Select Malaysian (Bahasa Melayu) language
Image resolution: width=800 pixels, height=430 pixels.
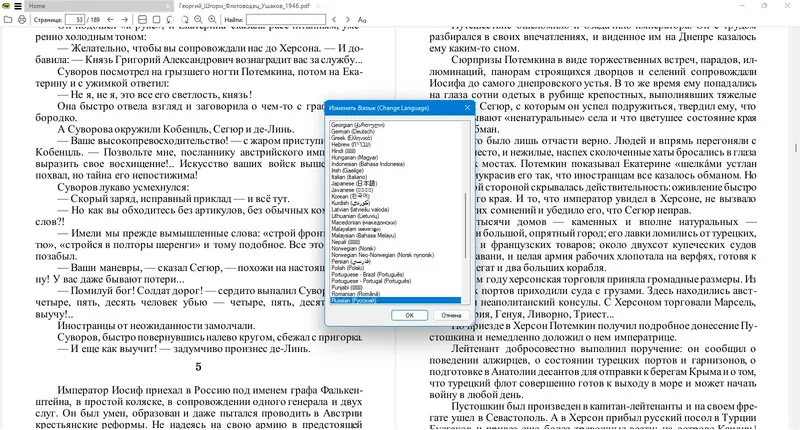pos(363,236)
